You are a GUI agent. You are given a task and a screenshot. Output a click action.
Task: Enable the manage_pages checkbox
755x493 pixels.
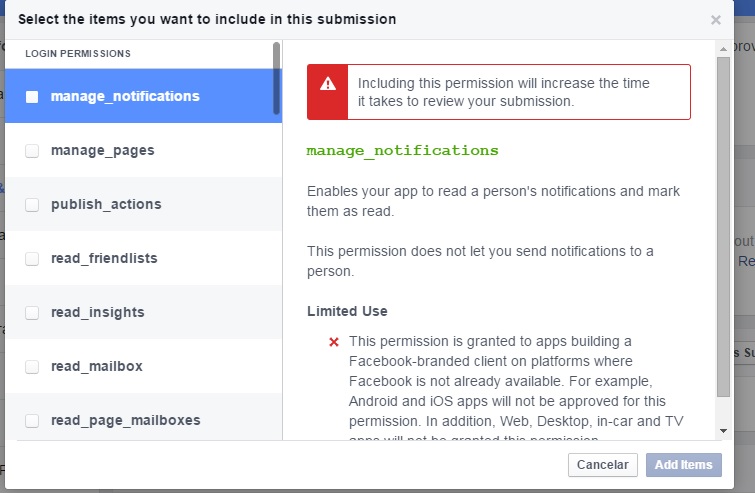click(x=32, y=151)
